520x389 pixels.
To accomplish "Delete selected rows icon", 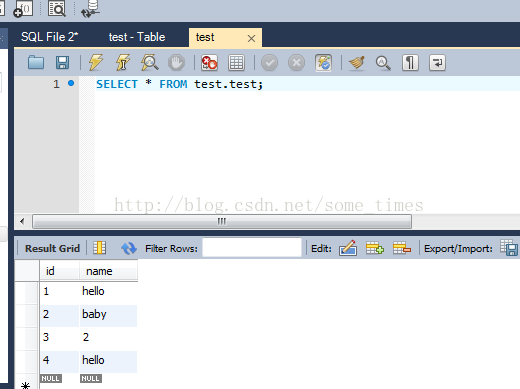I will pyautogui.click(x=402, y=248).
